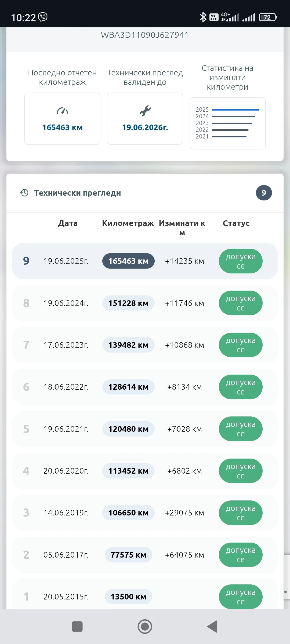
Task: Tap the 165463 км mileage pill in row 9
Action: [128, 261]
